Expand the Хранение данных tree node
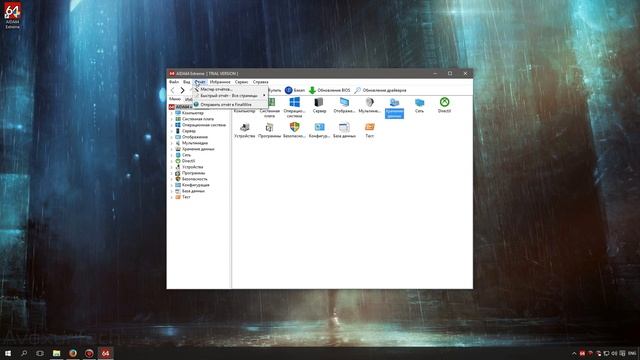Viewport: 640px width, 360px height. pyautogui.click(x=172, y=149)
